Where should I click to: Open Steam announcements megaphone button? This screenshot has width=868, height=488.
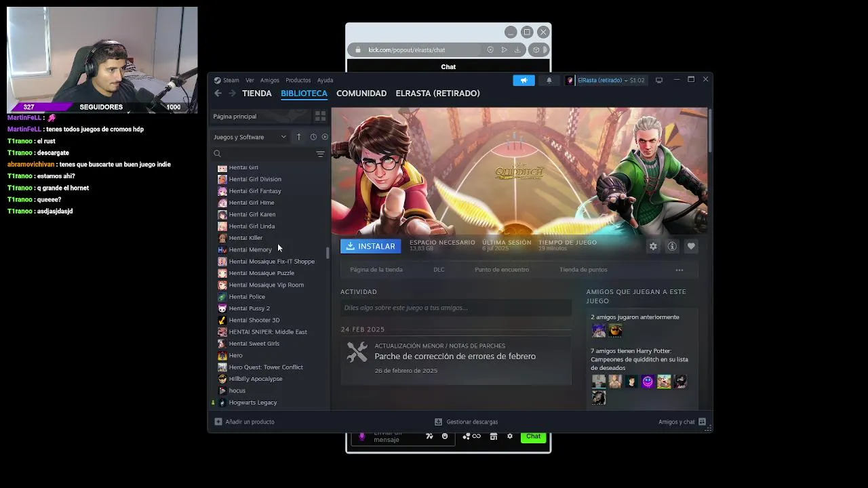pyautogui.click(x=524, y=80)
